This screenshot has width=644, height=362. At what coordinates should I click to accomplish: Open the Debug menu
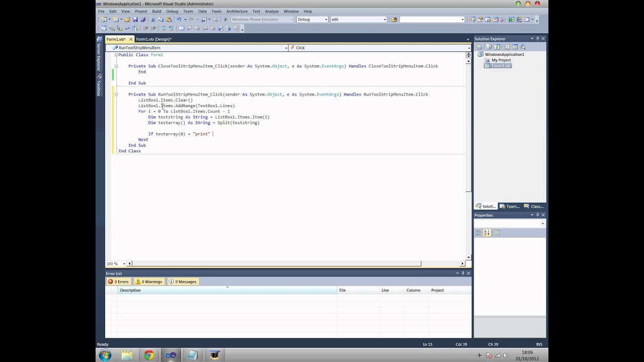(x=172, y=11)
